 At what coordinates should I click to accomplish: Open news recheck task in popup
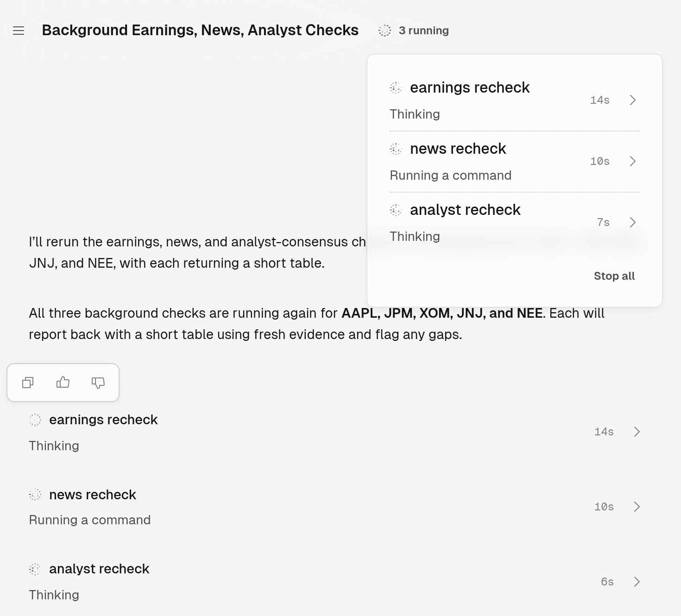click(515, 162)
